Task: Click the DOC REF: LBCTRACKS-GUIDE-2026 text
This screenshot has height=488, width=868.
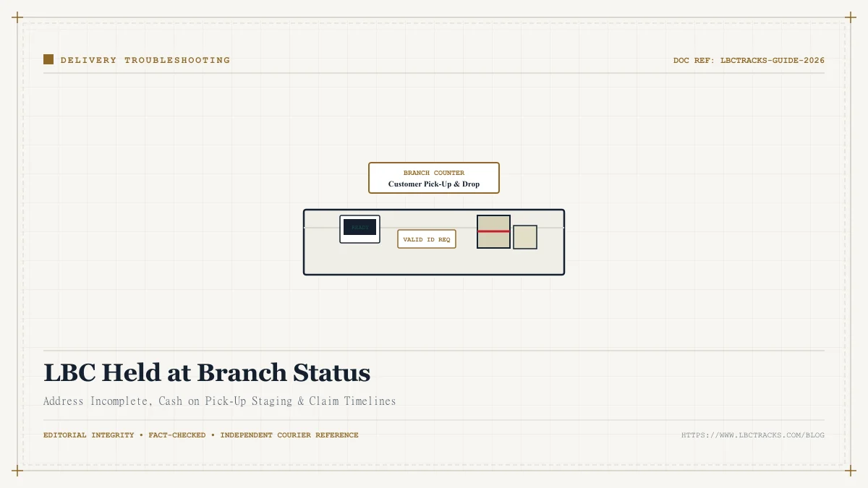Action: tap(749, 61)
